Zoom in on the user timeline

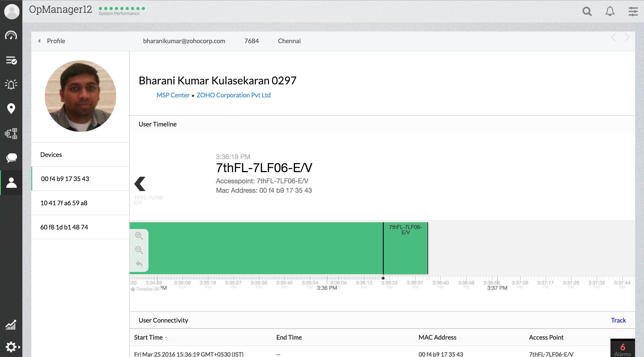(x=139, y=236)
